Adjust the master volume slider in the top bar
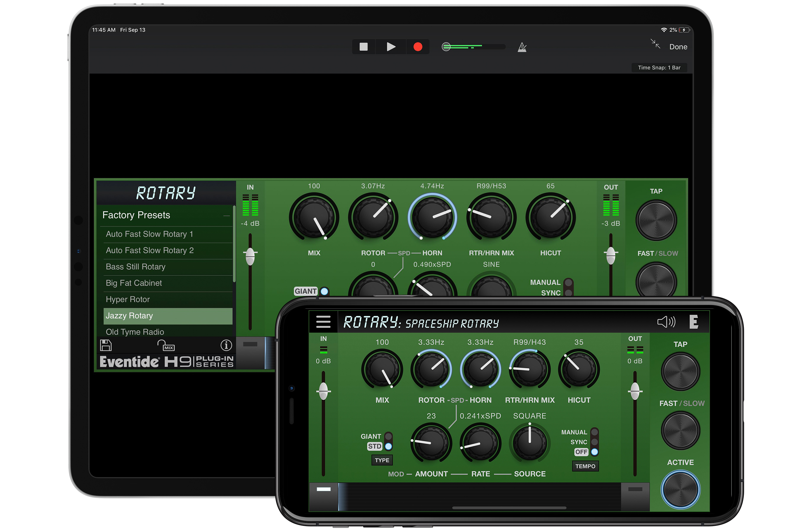This screenshot has height=532, width=808. tap(474, 46)
